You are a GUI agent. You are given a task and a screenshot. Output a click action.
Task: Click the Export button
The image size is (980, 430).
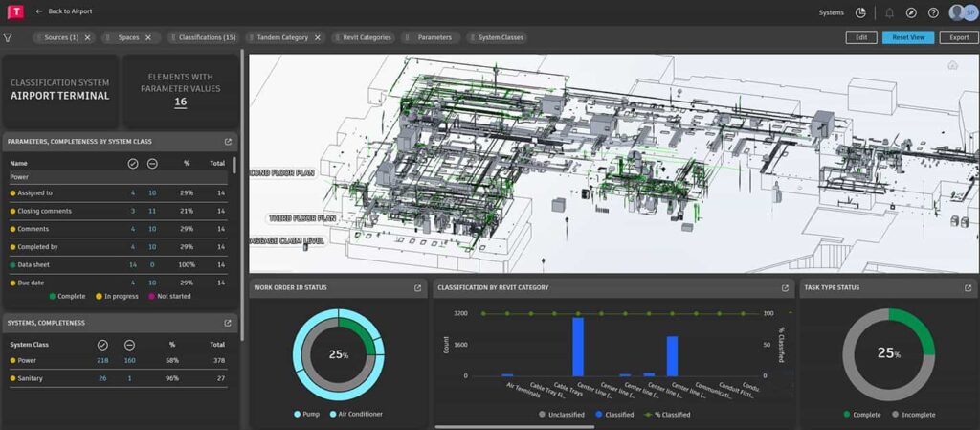click(958, 37)
